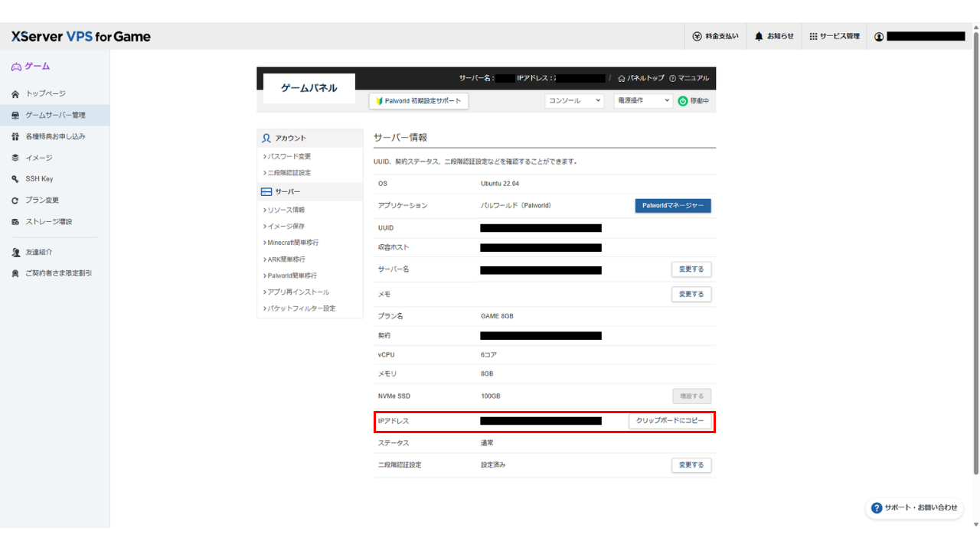
Task: Click the home icon beside パネルトップ
Action: [x=622, y=78]
